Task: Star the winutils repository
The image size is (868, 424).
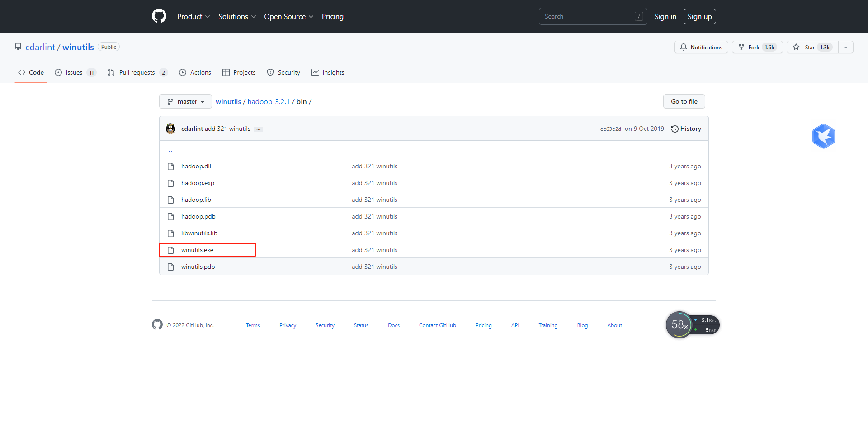Action: click(x=812, y=48)
